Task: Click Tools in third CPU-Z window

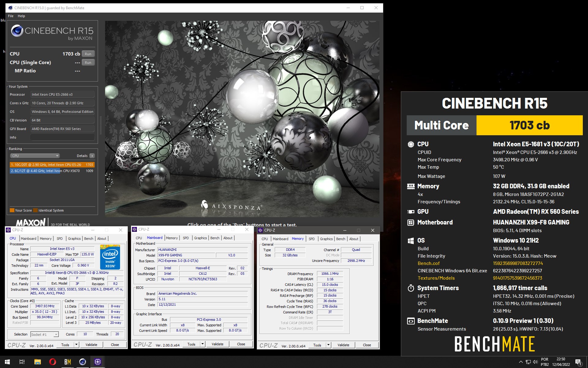Action: point(317,345)
